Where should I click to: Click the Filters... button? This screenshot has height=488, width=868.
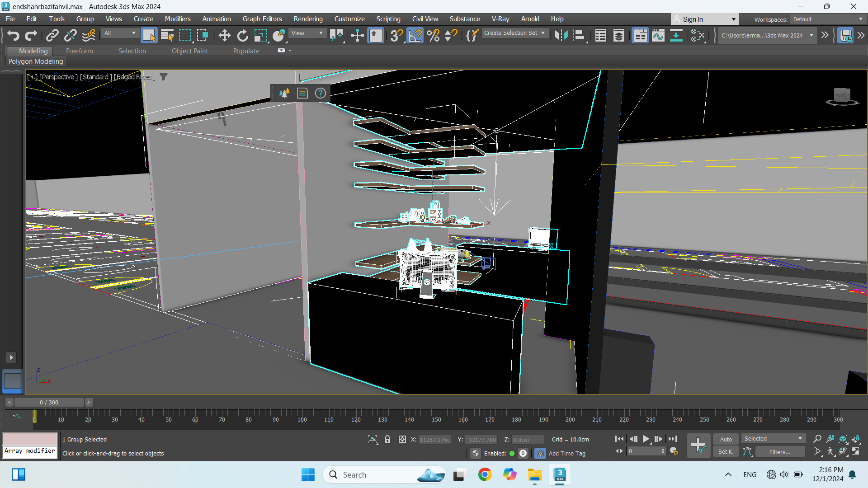pyautogui.click(x=780, y=452)
